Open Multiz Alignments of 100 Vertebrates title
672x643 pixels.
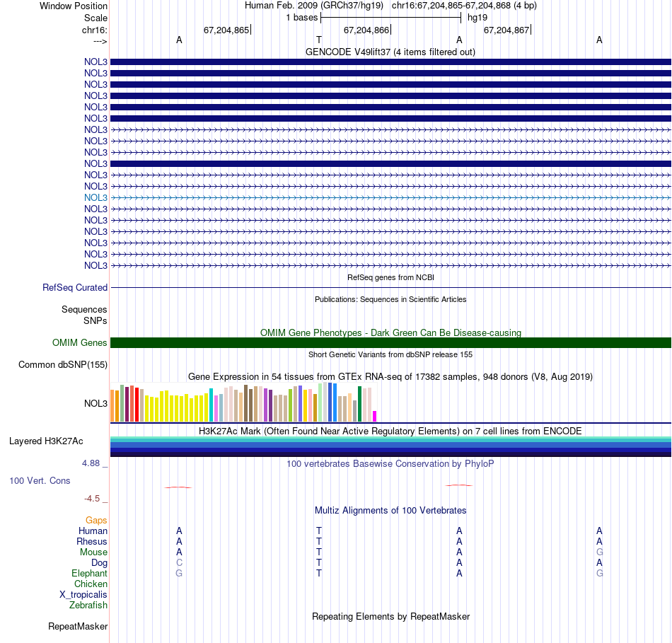point(390,511)
